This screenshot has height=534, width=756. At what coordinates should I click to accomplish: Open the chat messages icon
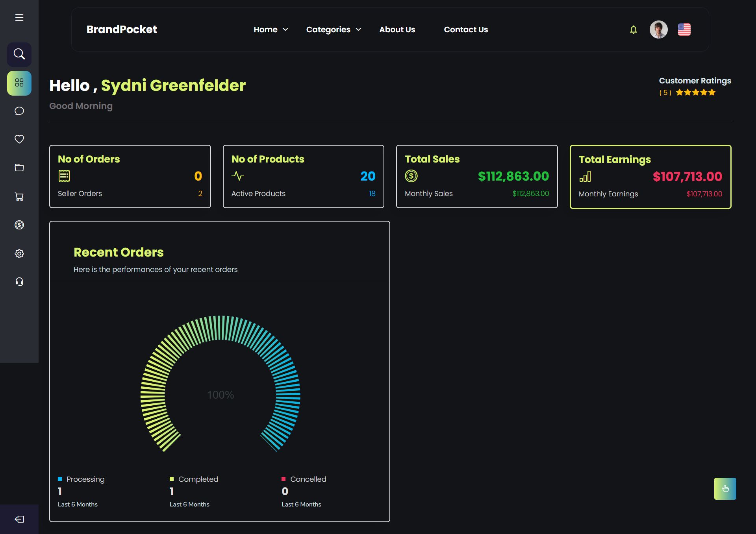pos(19,111)
